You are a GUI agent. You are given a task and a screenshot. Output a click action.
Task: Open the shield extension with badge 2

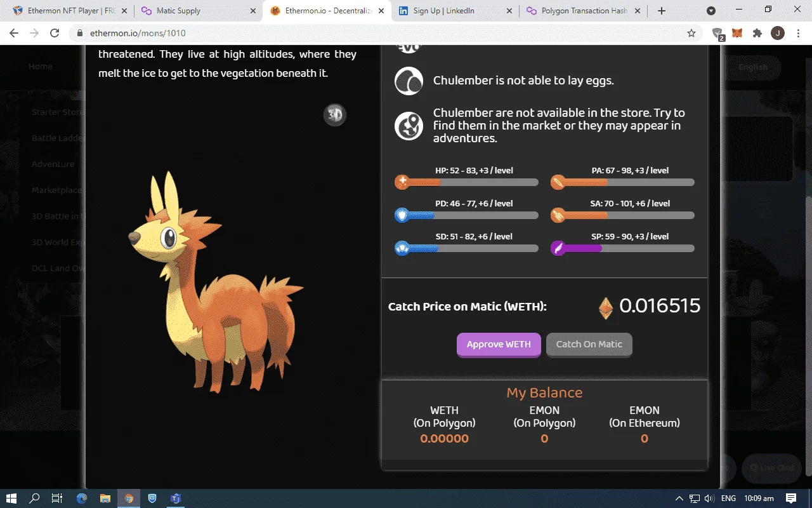pos(718,34)
